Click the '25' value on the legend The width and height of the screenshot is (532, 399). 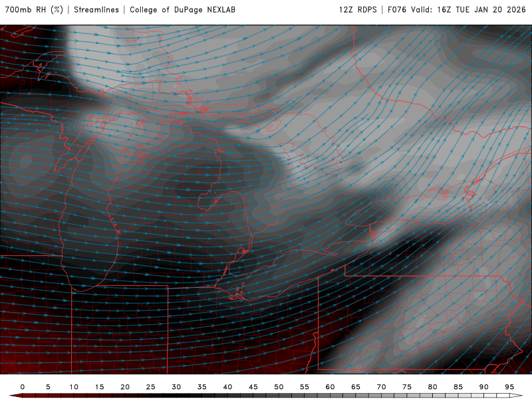[151, 387]
